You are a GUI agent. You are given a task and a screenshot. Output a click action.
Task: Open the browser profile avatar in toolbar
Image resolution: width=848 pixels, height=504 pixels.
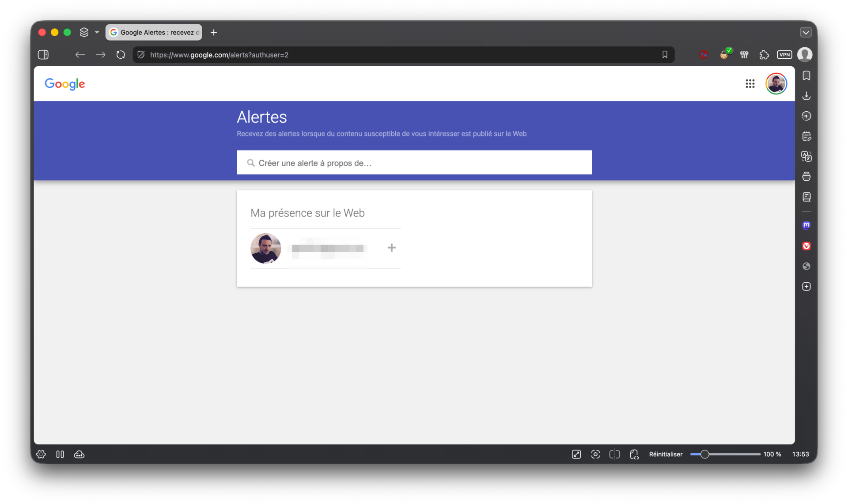(805, 55)
